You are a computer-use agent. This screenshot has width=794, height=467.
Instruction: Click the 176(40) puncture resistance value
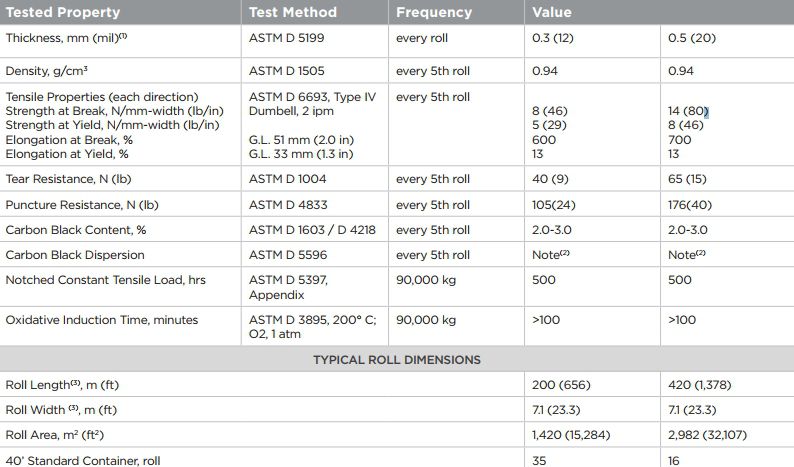coord(690,205)
